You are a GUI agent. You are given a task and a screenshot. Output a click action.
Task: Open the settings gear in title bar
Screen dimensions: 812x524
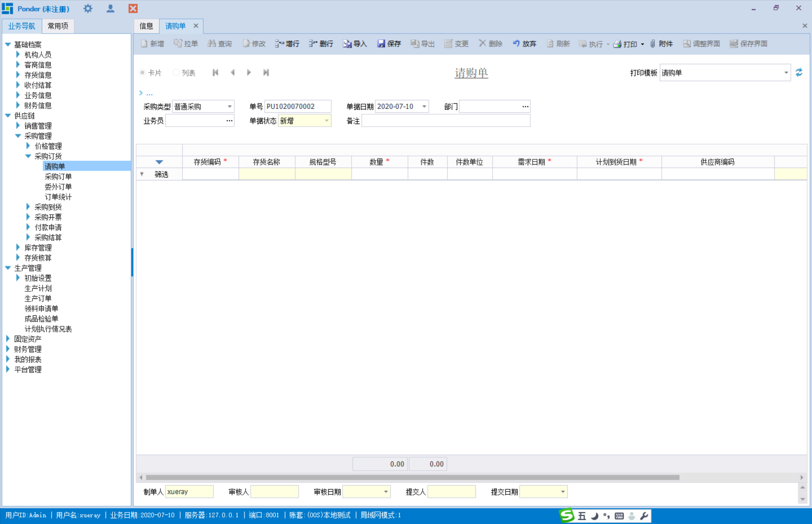tap(88, 8)
